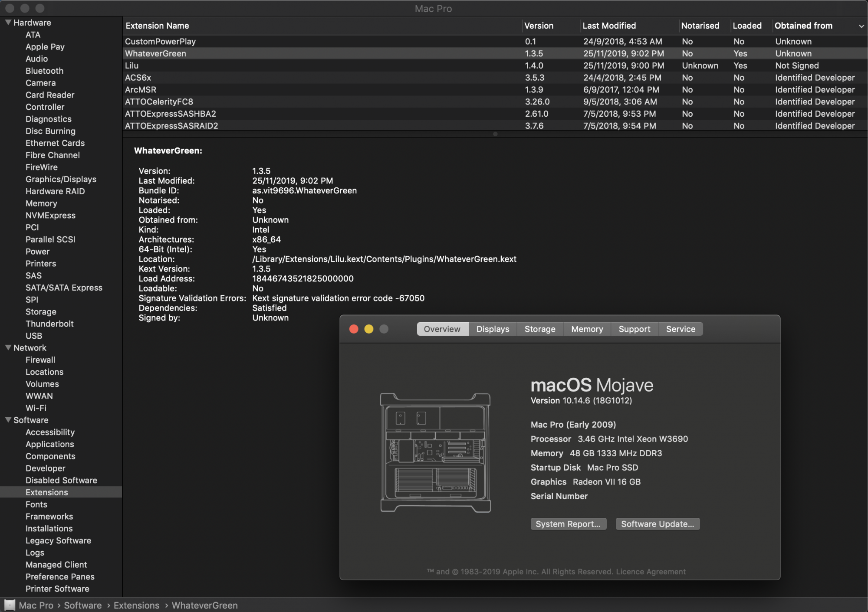Select Bluetooth under Hardware

[x=45, y=71]
